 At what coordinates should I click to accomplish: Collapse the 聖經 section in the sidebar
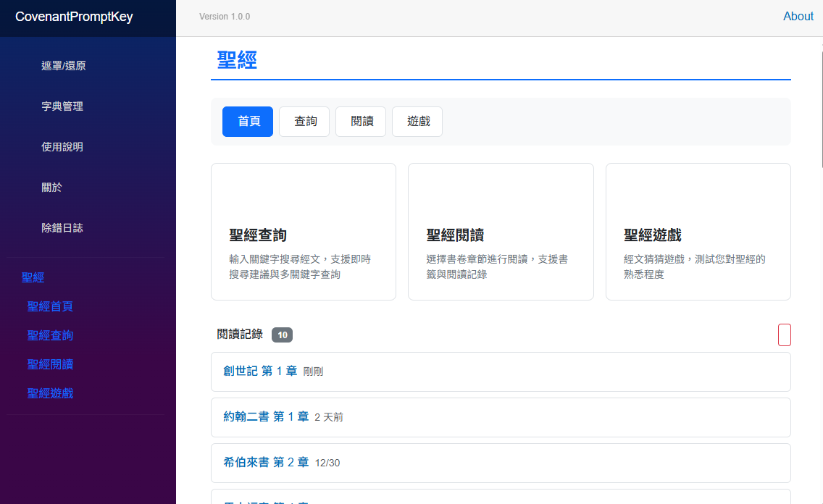coord(33,277)
